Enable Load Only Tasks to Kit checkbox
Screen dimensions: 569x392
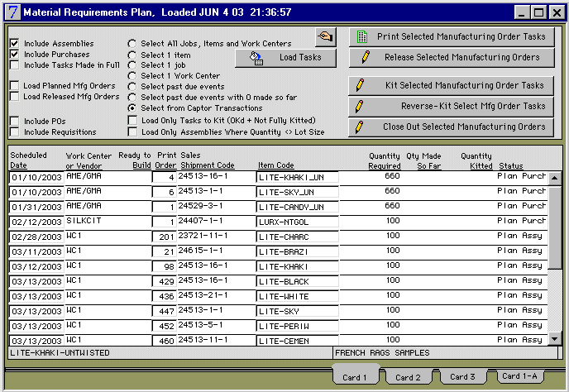(x=132, y=120)
